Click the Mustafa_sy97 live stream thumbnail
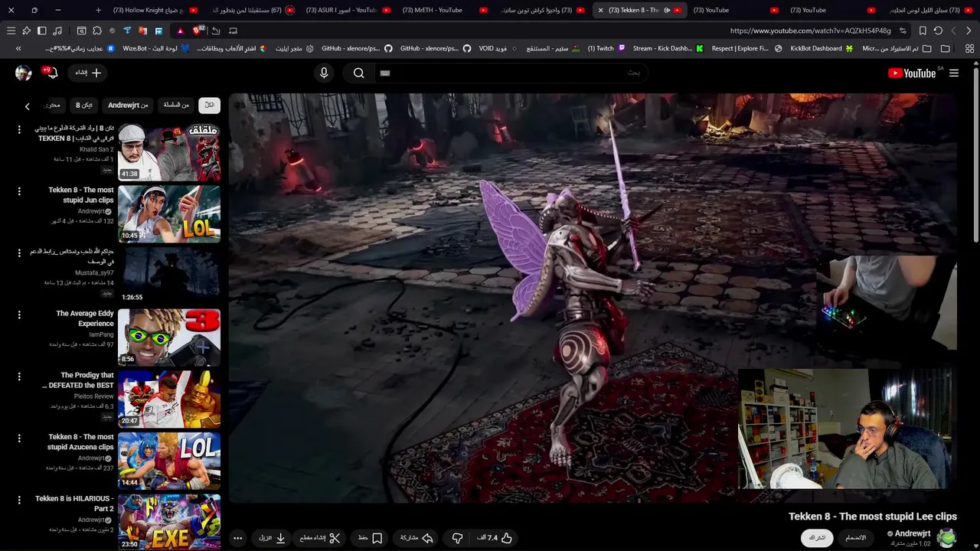This screenshot has height=551, width=980. click(x=169, y=275)
